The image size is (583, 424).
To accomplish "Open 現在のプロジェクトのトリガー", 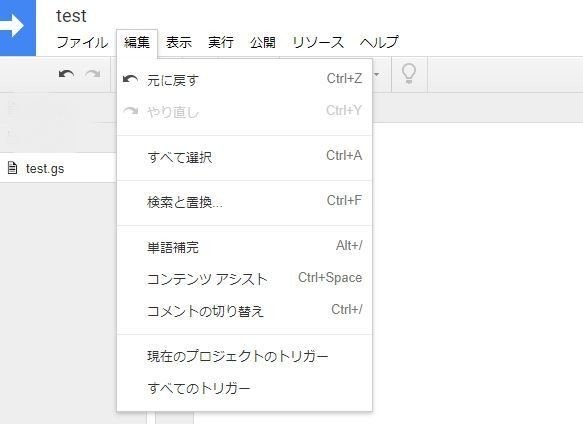I will coord(244,356).
